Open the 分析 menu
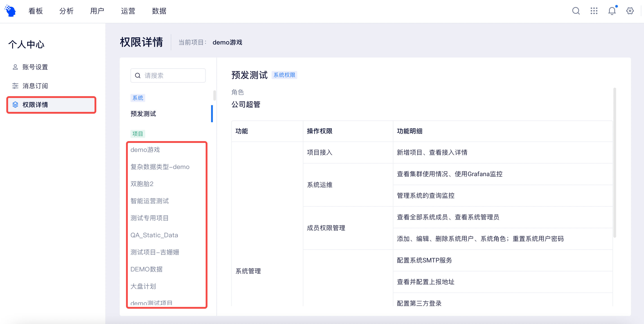644x324 pixels. (66, 11)
